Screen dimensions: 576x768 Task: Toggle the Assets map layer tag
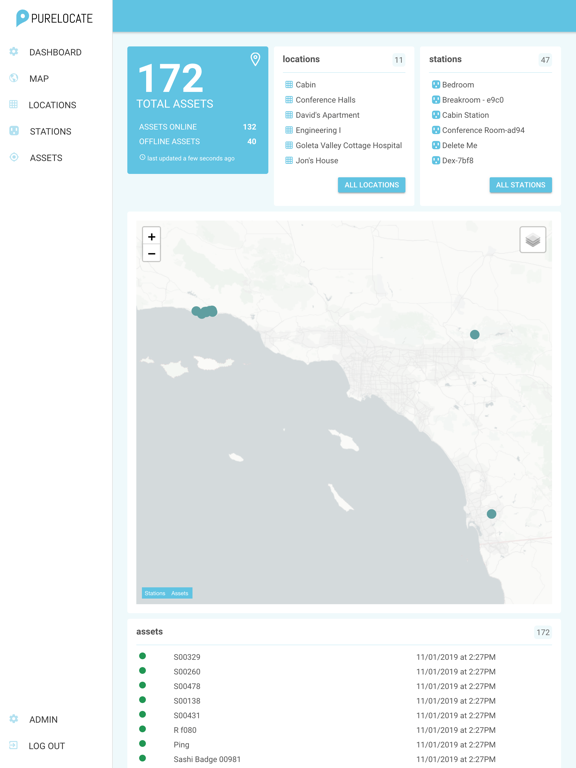pyautogui.click(x=180, y=593)
